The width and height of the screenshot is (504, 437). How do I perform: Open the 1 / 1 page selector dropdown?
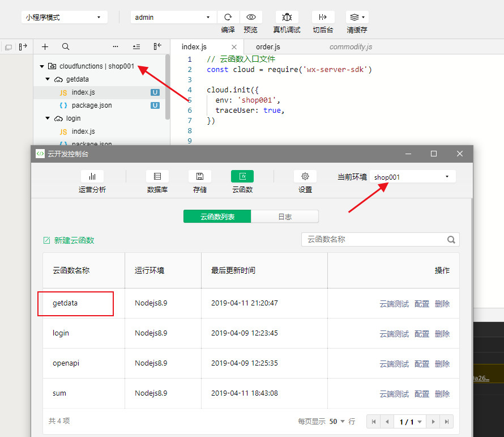410,422
